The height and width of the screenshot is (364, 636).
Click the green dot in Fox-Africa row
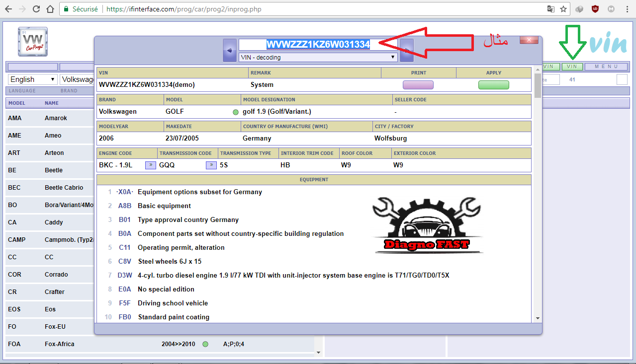[205, 344]
